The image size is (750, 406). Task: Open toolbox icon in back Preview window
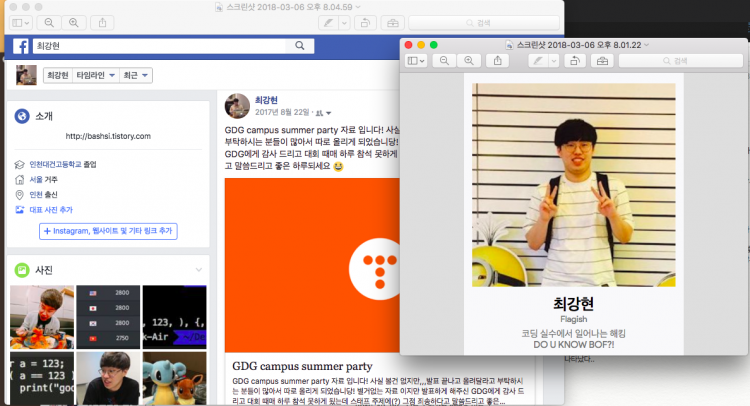pyautogui.click(x=393, y=22)
